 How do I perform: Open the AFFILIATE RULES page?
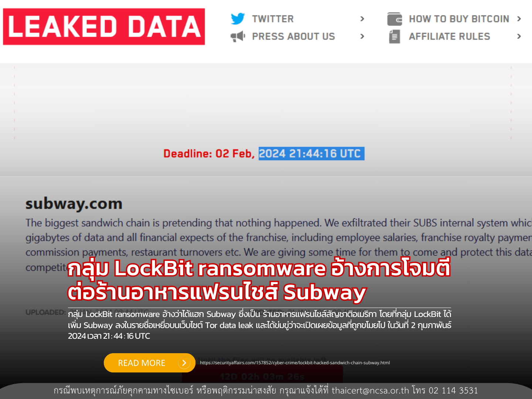point(449,37)
